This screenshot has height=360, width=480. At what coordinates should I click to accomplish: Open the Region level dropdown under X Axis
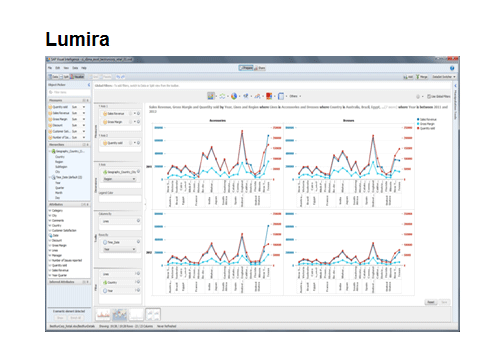(x=119, y=179)
